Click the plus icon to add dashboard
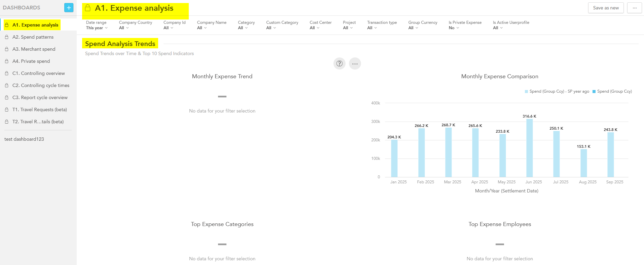The height and width of the screenshot is (265, 644). pyautogui.click(x=69, y=7)
